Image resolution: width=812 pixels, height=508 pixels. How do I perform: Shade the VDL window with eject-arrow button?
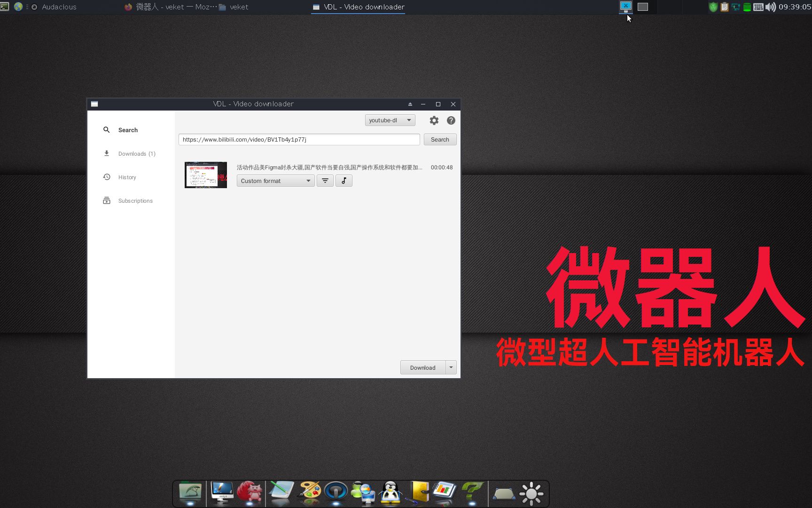[x=410, y=104]
